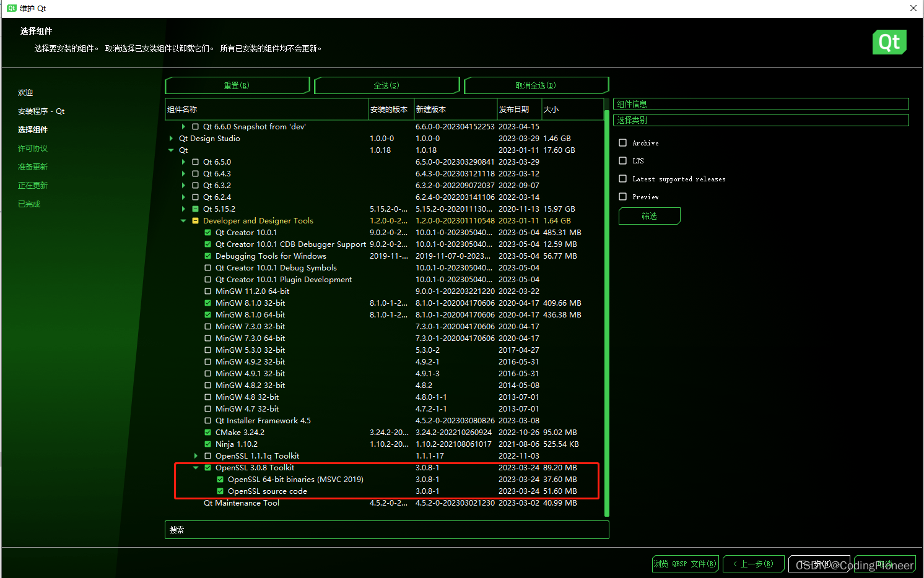924x578 pixels.
Task: Check Qt Creator 10.0.1 Debug Symbols
Action: [x=208, y=268]
